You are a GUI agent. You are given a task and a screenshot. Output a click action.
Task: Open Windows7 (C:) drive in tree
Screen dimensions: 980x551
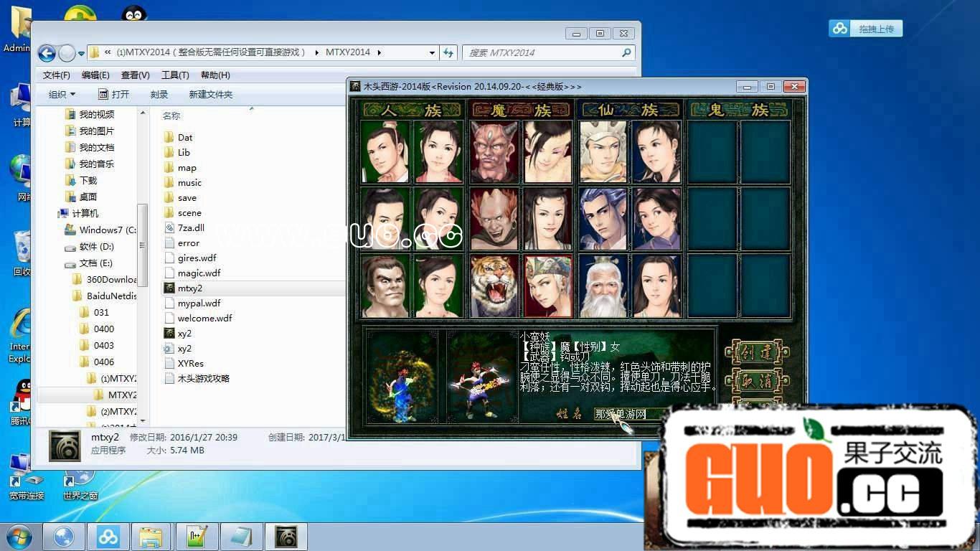pyautogui.click(x=100, y=230)
